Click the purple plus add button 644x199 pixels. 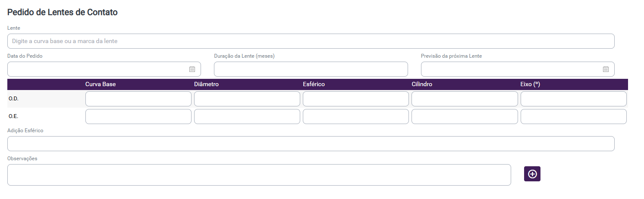532,174
